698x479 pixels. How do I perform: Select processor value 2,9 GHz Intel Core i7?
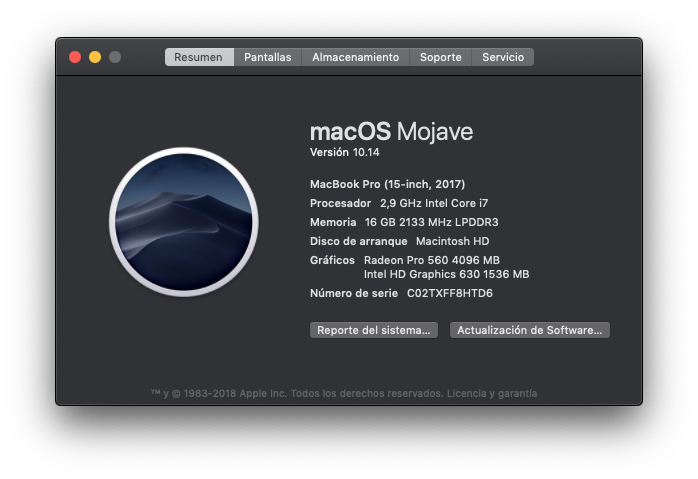tap(434, 203)
